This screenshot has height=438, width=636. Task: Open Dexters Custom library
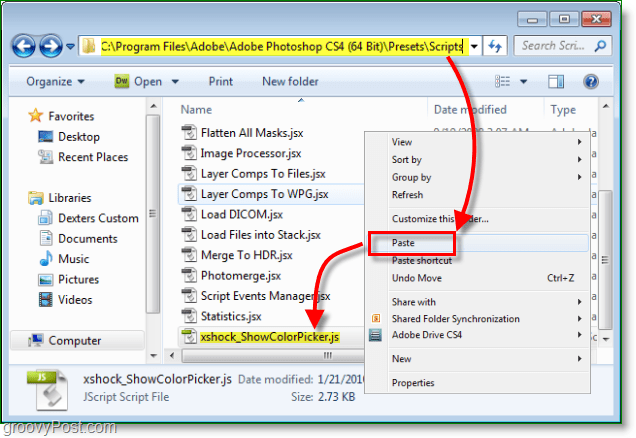tap(88, 218)
